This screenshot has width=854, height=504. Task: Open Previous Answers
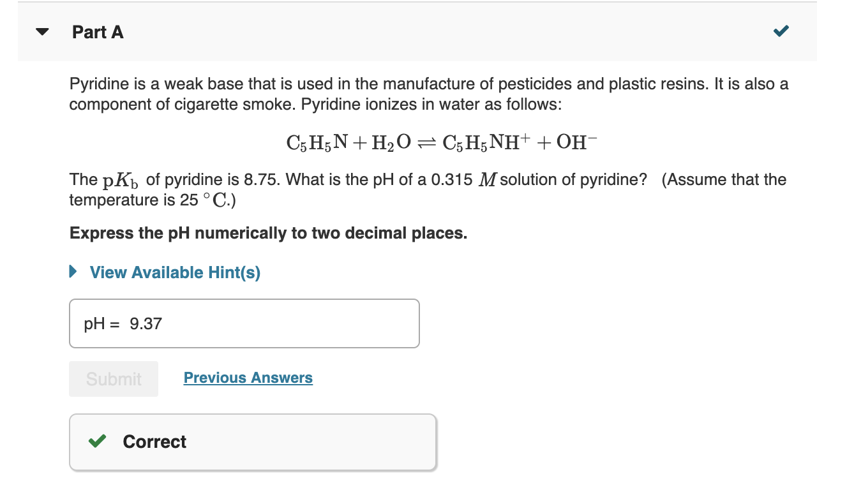[x=248, y=377]
